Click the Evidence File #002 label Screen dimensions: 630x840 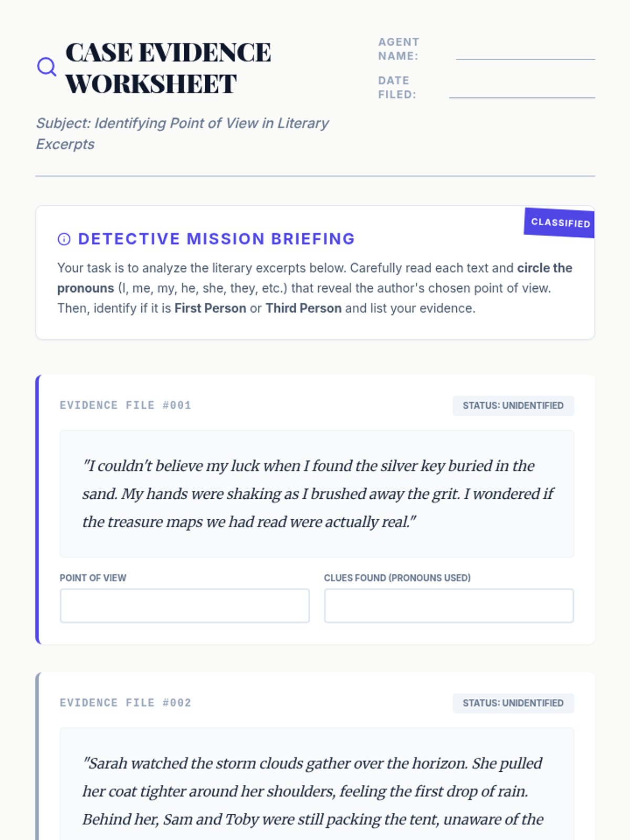coord(125,703)
